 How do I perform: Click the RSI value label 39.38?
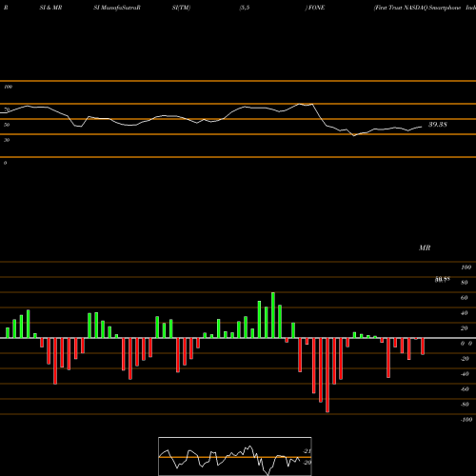coord(438,125)
